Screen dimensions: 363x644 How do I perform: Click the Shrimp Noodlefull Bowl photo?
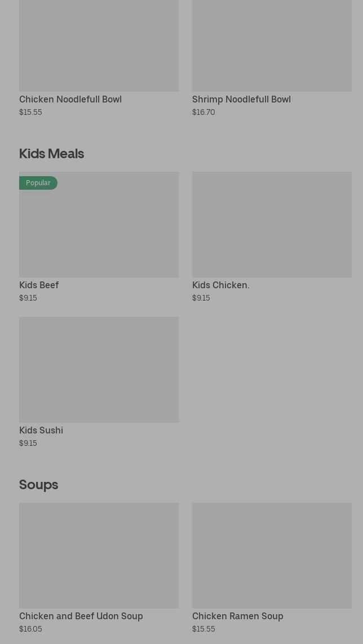pos(272,45)
